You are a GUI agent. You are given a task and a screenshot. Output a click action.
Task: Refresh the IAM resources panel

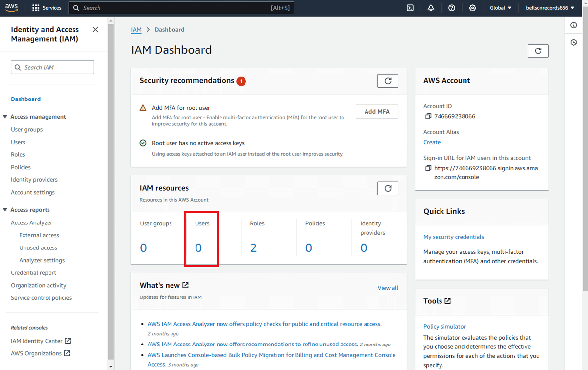(388, 188)
